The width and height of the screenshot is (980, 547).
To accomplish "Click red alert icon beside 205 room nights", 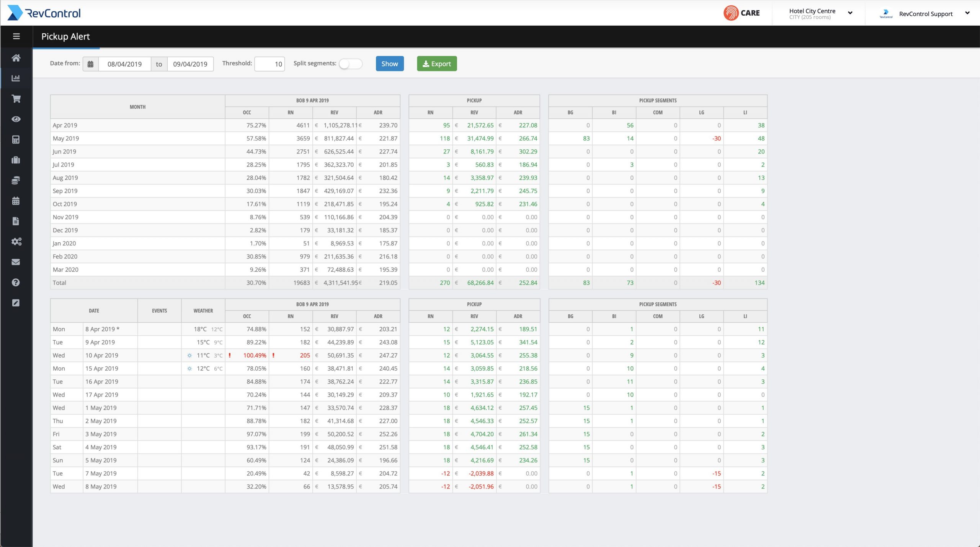I will 273,356.
